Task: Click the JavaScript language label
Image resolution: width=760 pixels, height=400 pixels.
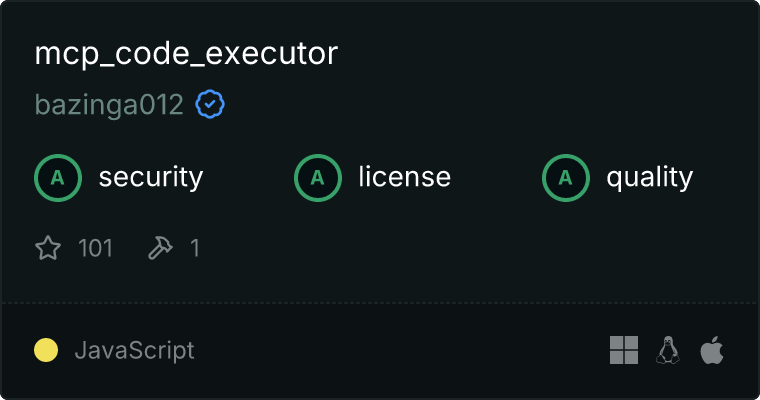Action: tap(135, 350)
